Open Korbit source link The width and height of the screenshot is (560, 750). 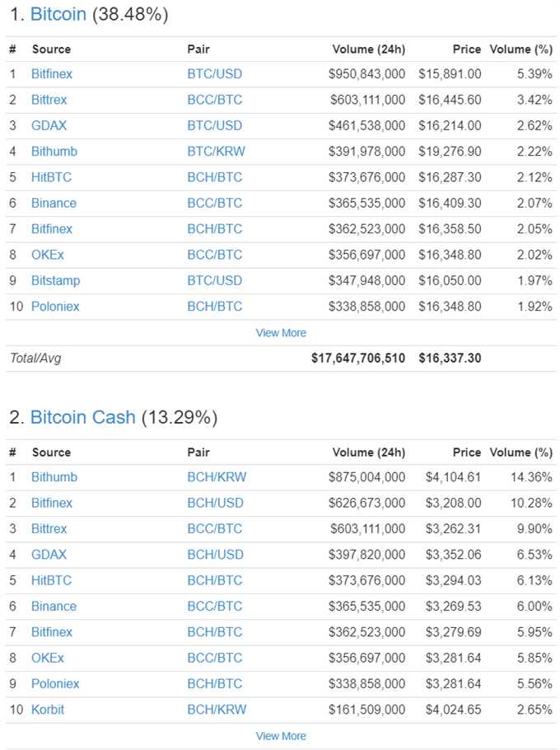pyautogui.click(x=48, y=710)
